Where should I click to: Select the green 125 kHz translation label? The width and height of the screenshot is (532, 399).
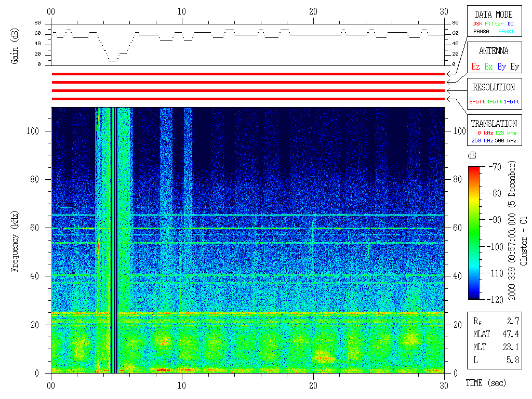point(506,133)
